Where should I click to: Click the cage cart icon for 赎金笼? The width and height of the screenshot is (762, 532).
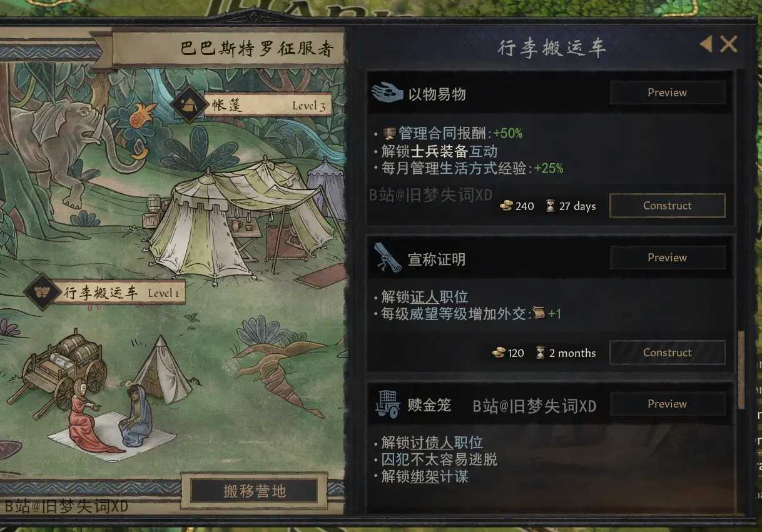(x=388, y=404)
